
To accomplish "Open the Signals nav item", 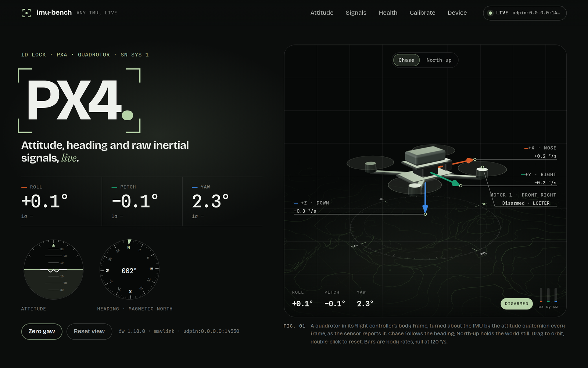I will (356, 13).
